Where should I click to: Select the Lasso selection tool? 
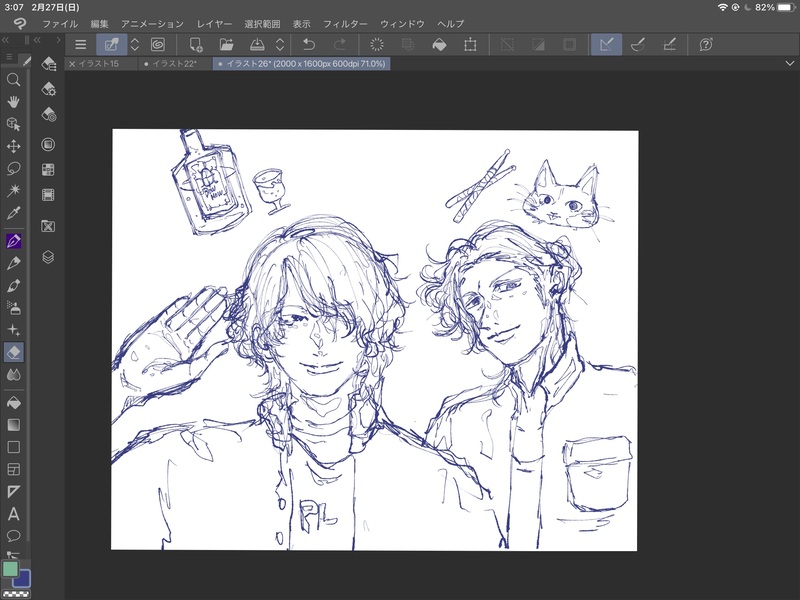[x=14, y=168]
